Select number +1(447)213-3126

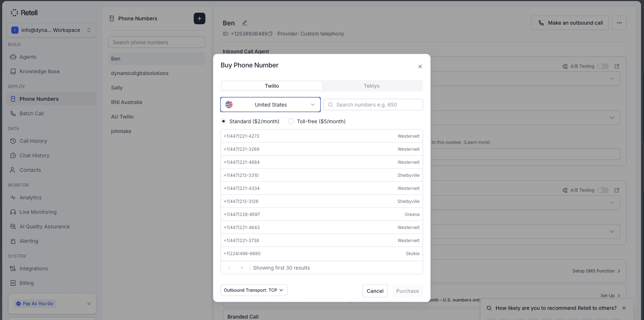322,201
